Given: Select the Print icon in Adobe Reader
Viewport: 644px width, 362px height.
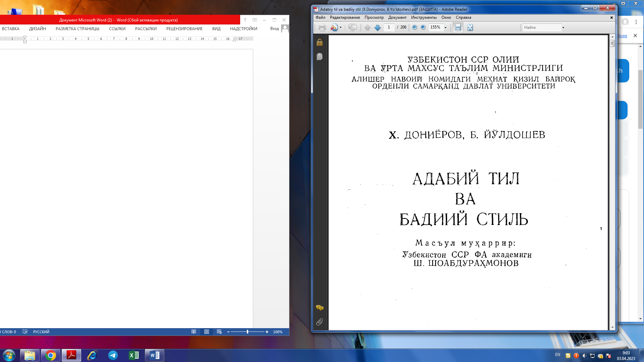Looking at the screenshot, I should pos(322,27).
